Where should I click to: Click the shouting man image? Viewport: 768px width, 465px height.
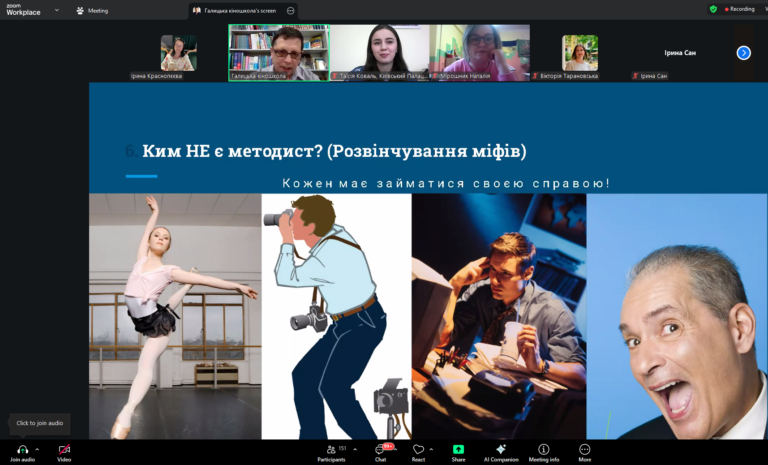677,316
